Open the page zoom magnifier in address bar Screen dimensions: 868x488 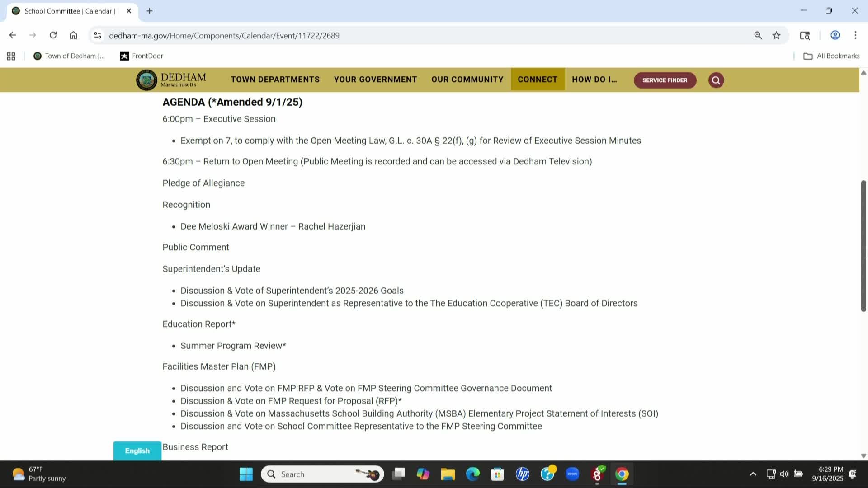758,35
